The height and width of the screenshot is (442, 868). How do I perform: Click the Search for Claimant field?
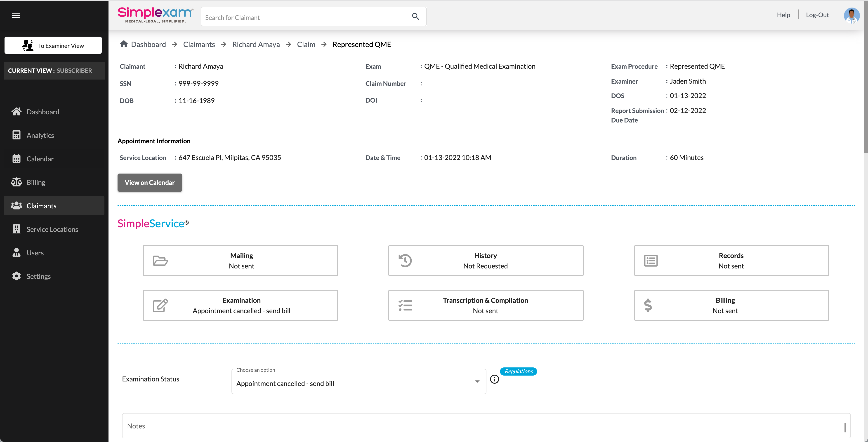click(303, 17)
